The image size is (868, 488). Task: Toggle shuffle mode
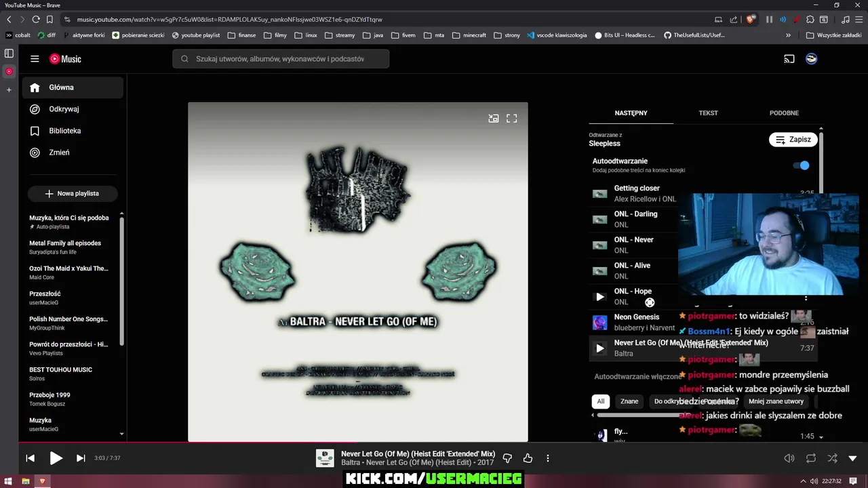tap(832, 458)
